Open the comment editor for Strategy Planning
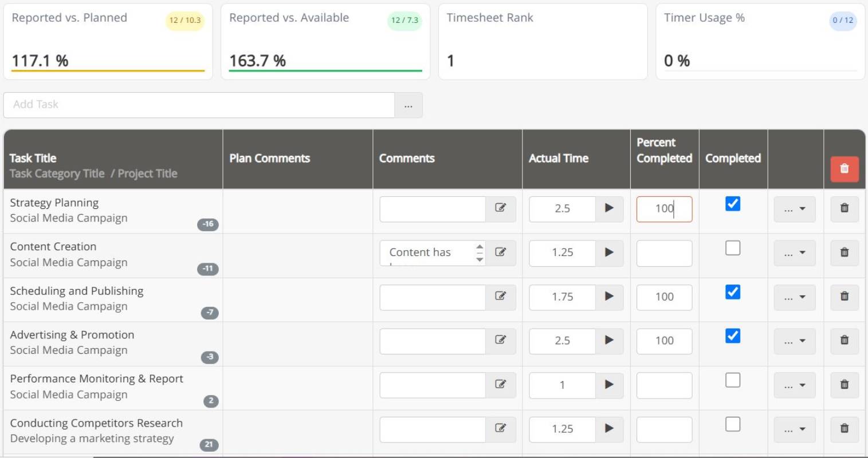The width and height of the screenshot is (868, 458). pos(501,209)
